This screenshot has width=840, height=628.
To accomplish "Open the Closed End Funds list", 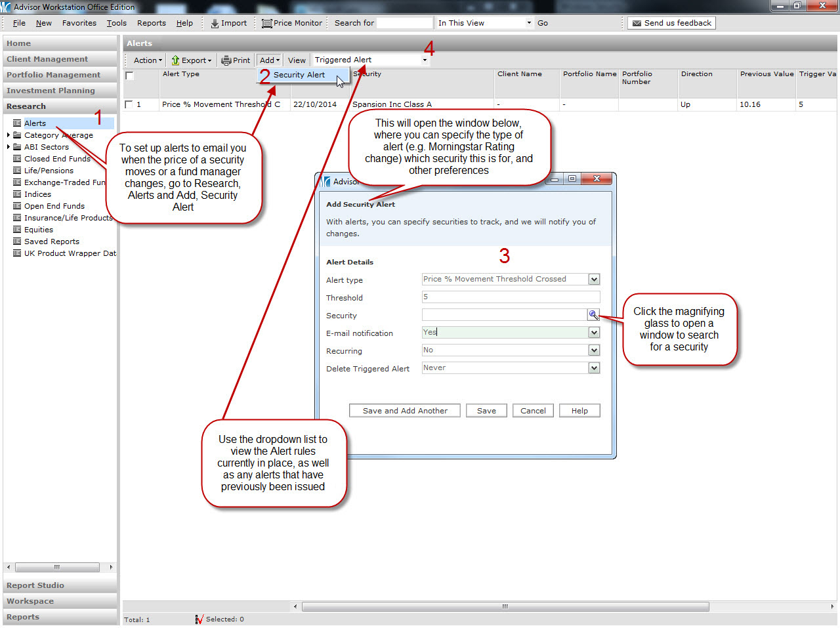I will 57,159.
